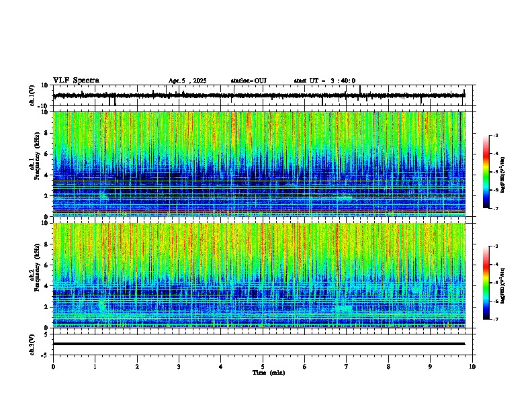The image size is (532, 411).
Task: Click the date 'Apr. 5 , 2025'
Action: (187, 81)
